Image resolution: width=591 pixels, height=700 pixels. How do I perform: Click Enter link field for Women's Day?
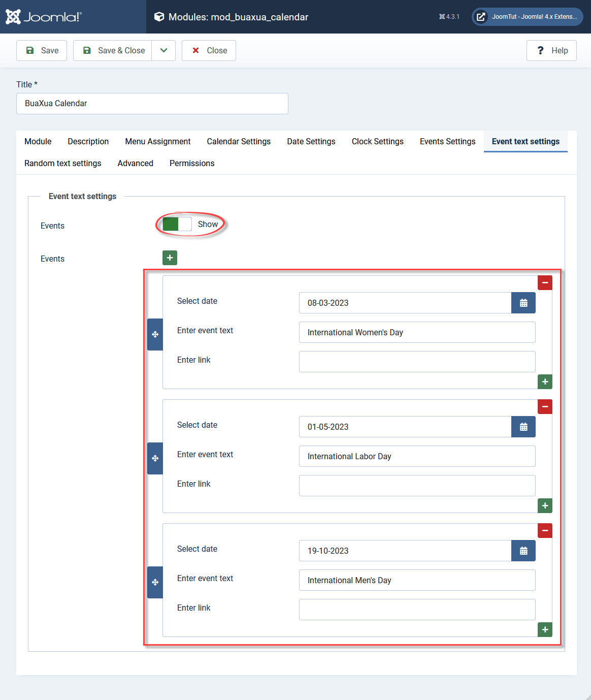[417, 362]
